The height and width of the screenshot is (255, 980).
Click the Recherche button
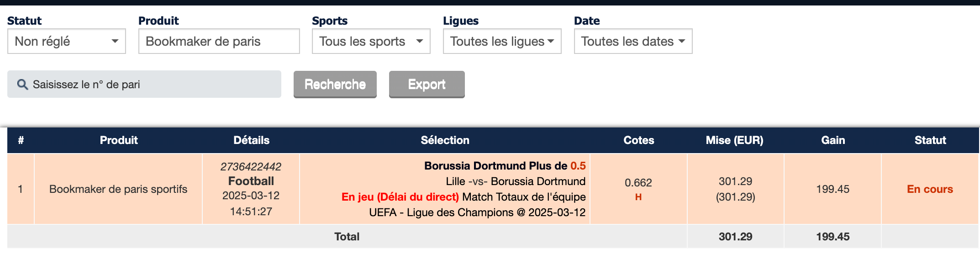(x=335, y=84)
